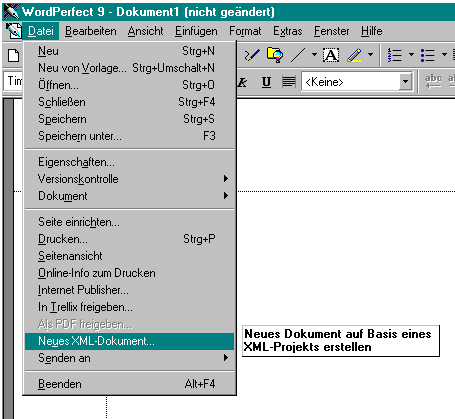
Task: Open the Ansicht menu
Action: [x=146, y=31]
